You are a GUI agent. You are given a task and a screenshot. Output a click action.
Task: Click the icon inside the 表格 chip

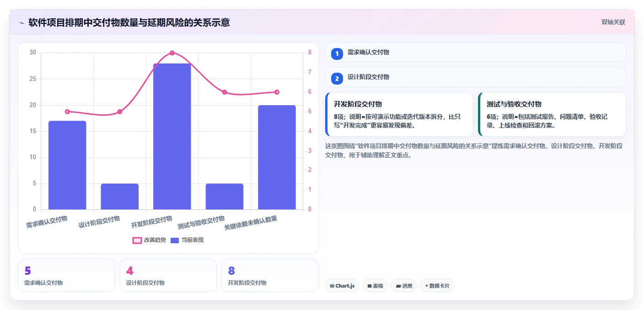(x=370, y=286)
